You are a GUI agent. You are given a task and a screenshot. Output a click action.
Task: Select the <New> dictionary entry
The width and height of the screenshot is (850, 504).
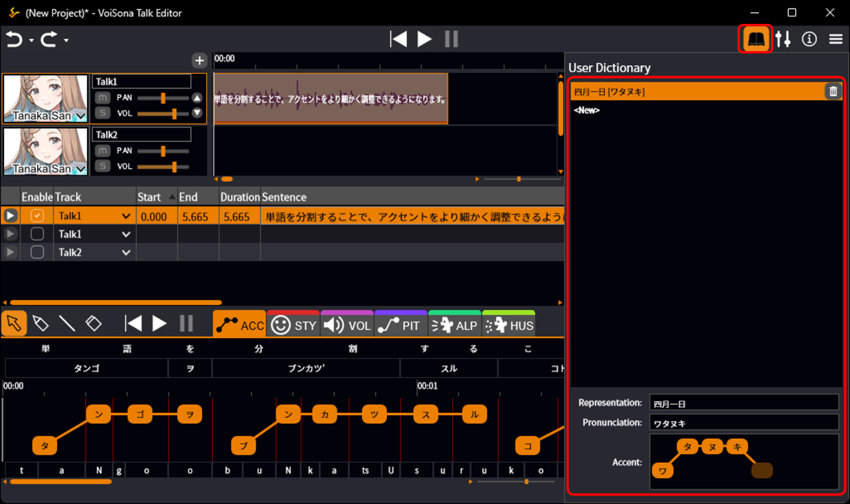coord(587,111)
